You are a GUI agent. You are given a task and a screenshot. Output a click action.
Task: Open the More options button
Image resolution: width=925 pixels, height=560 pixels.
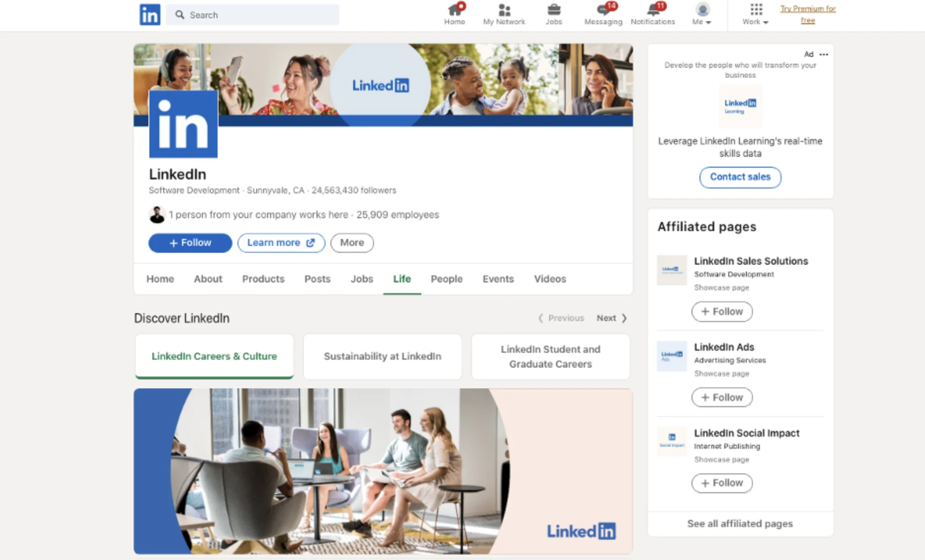(352, 243)
